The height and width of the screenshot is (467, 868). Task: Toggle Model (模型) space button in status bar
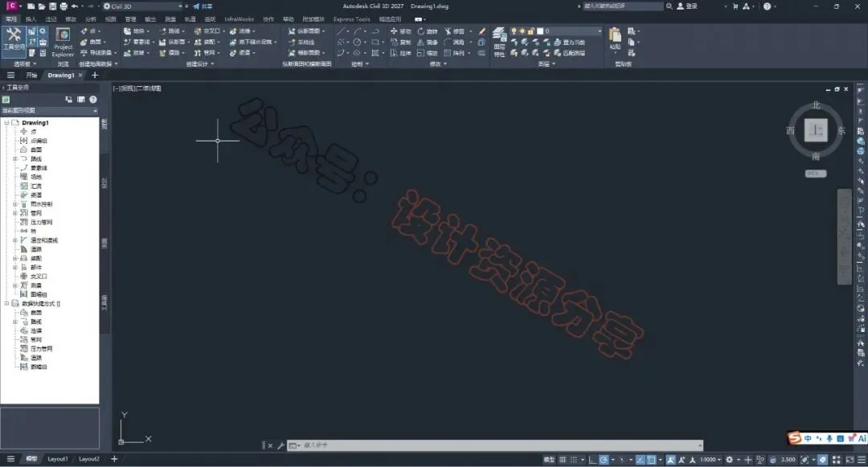point(549,459)
